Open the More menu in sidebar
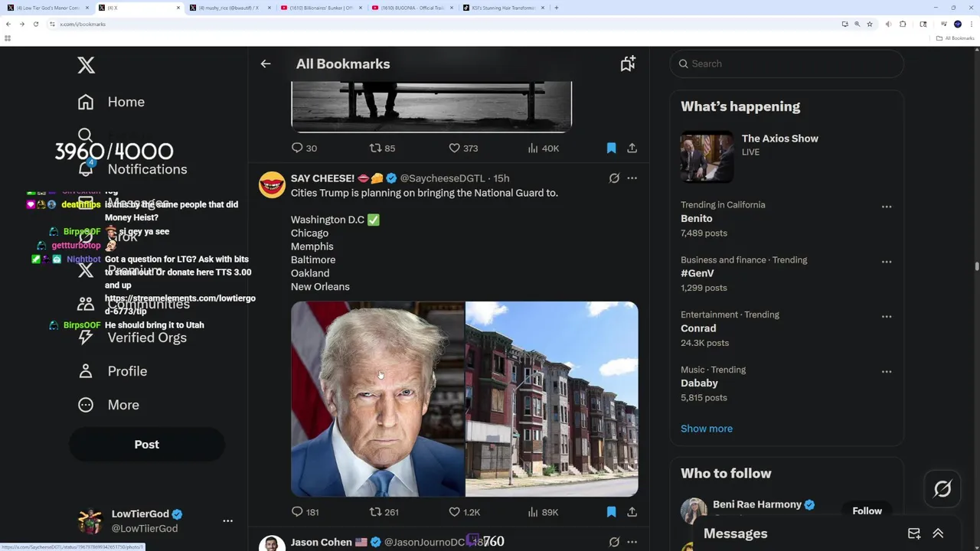Image resolution: width=980 pixels, height=551 pixels. pos(109,405)
